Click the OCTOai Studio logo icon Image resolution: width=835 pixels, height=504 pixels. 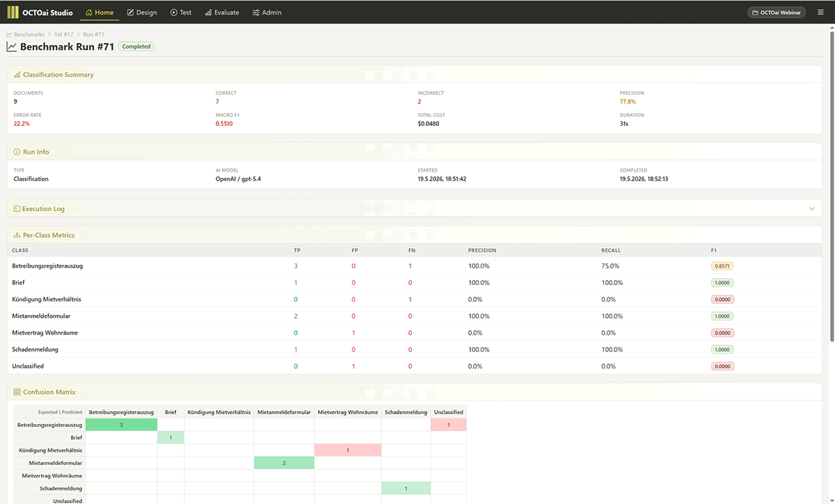point(13,12)
